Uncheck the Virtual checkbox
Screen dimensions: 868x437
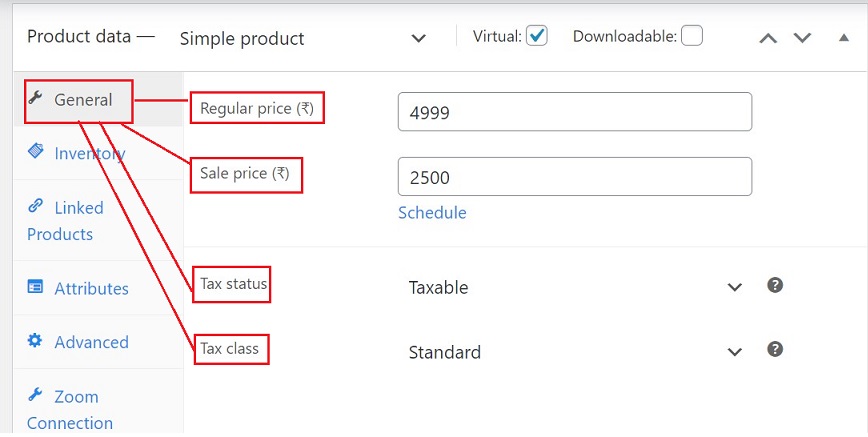pyautogui.click(x=537, y=36)
